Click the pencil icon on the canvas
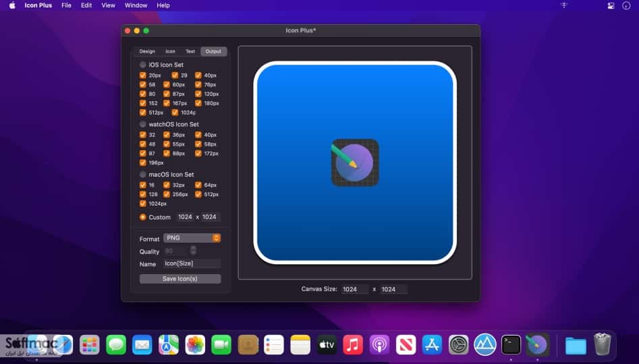Image resolution: width=639 pixels, height=364 pixels. point(355,162)
